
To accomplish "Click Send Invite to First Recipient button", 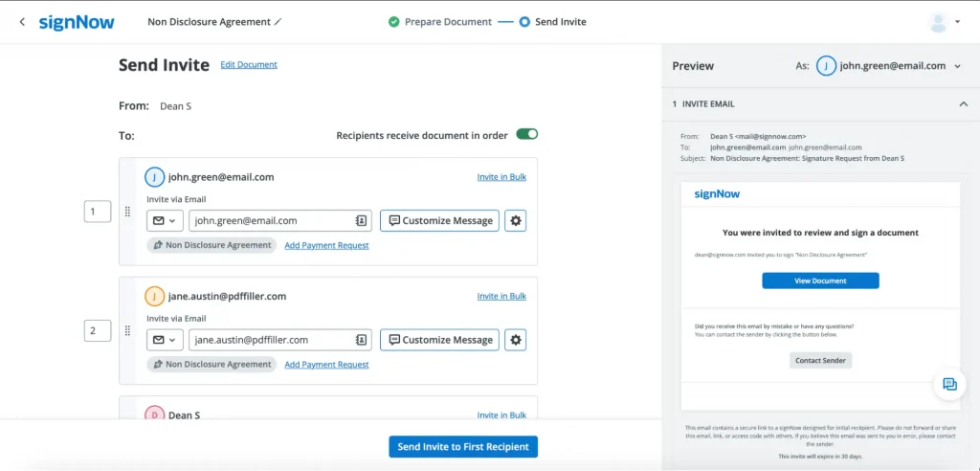I will tap(463, 447).
